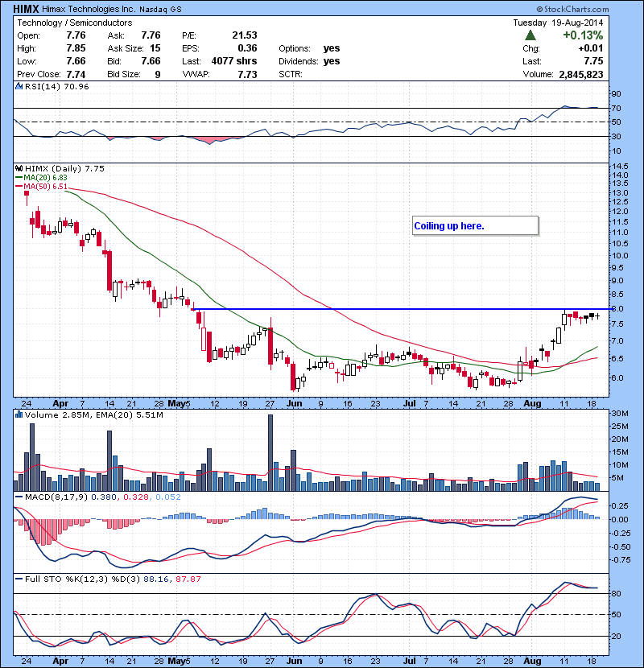Viewport: 644px width, 668px height.
Task: Click the Nasdaq GS exchange label
Action: tap(160, 10)
